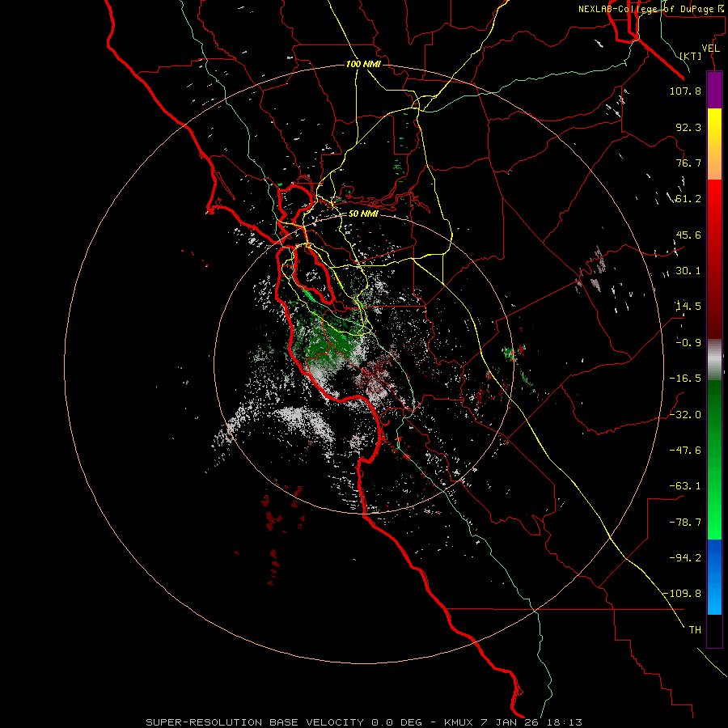Screen dimensions: 728x728
Task: Click the 100 NMI range ring label
Action: click(363, 64)
